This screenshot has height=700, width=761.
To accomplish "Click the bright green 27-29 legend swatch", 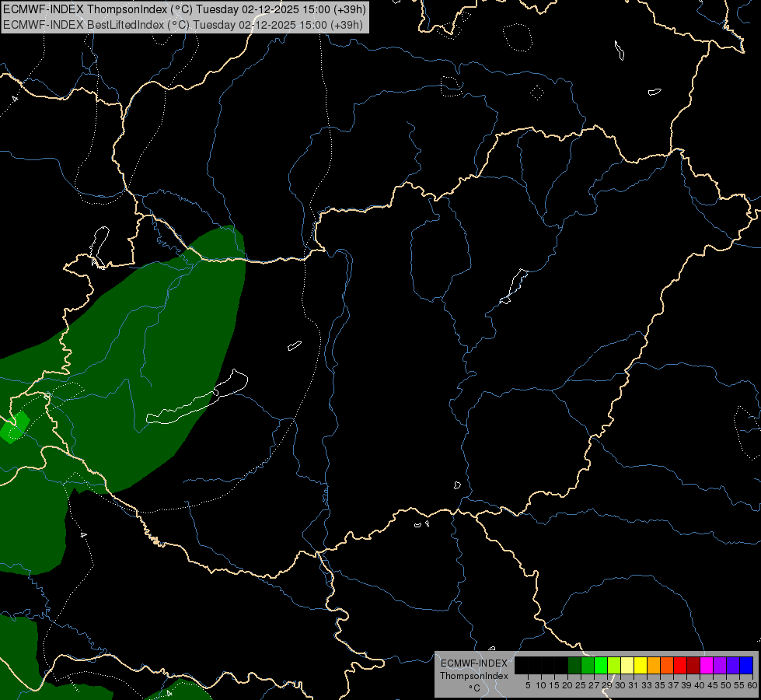I will pos(601,665).
